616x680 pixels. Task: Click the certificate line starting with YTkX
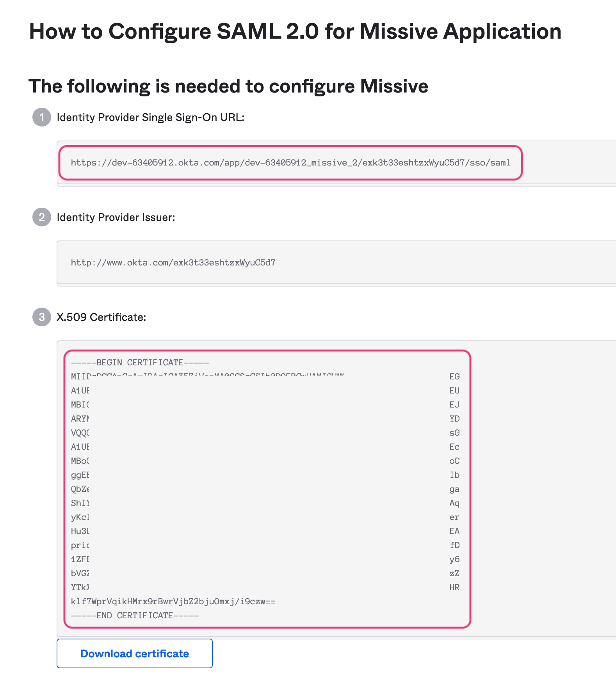click(80, 587)
